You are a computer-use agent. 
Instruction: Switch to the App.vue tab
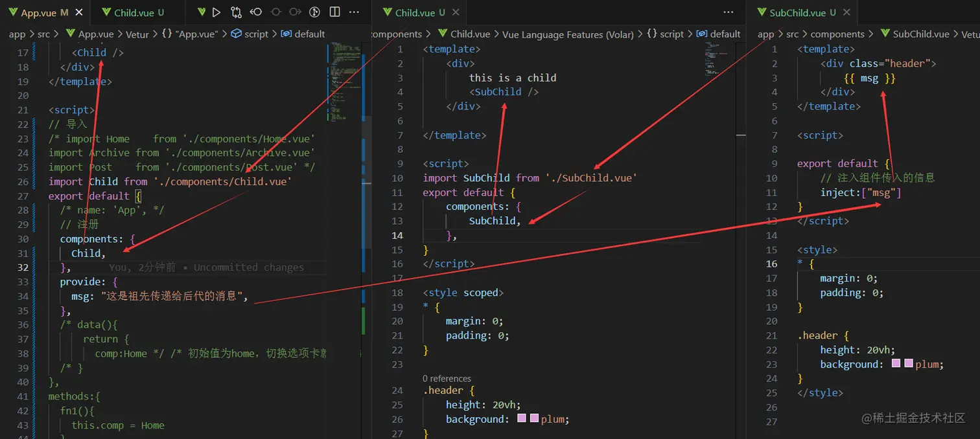44,12
